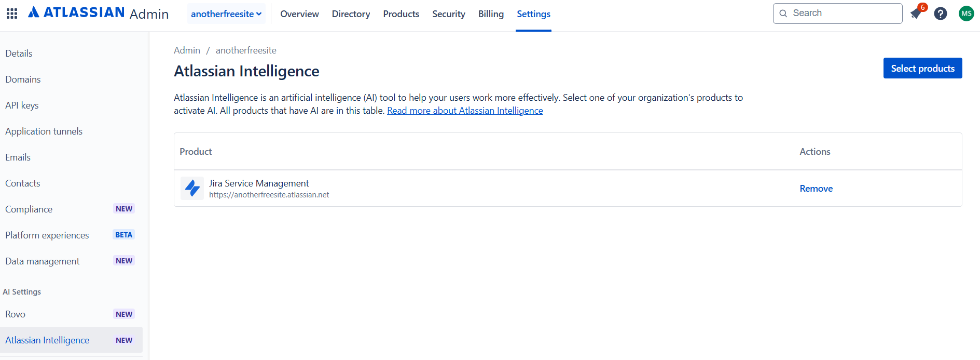Open API keys in the sidebar

coord(22,105)
